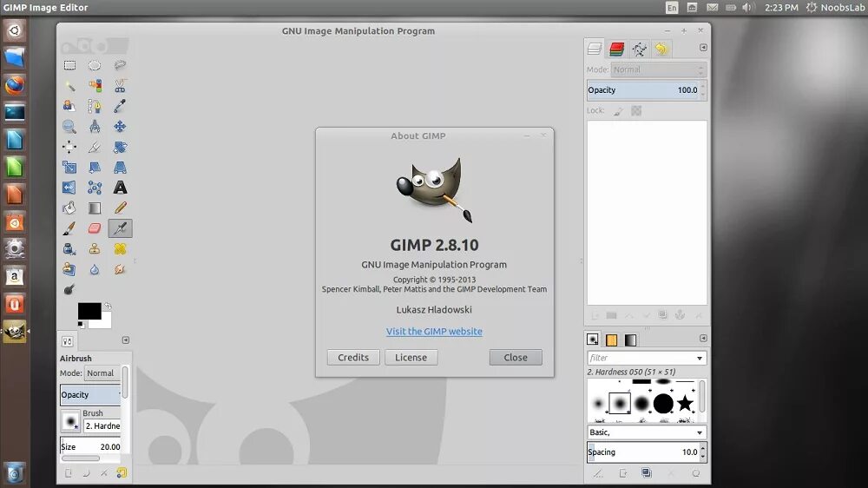
Task: Select the Heal tool
Action: pos(120,248)
